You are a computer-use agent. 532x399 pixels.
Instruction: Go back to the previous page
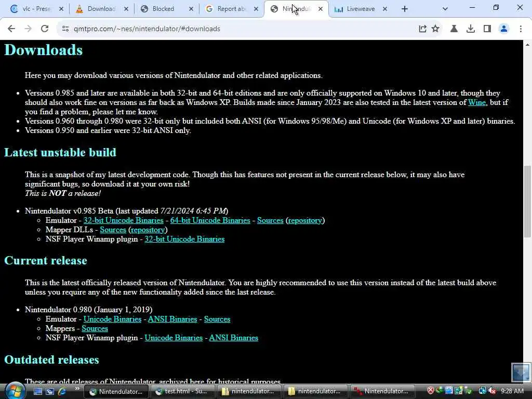[x=11, y=29]
